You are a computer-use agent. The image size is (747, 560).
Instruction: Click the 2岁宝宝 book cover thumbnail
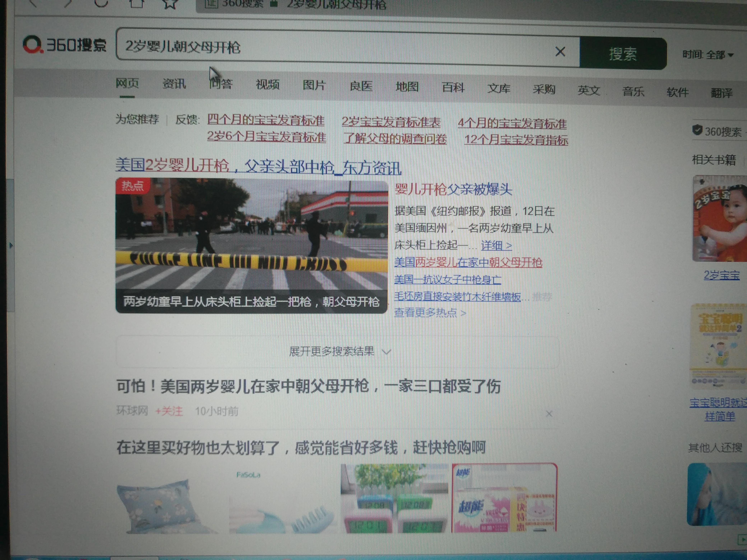click(720, 218)
